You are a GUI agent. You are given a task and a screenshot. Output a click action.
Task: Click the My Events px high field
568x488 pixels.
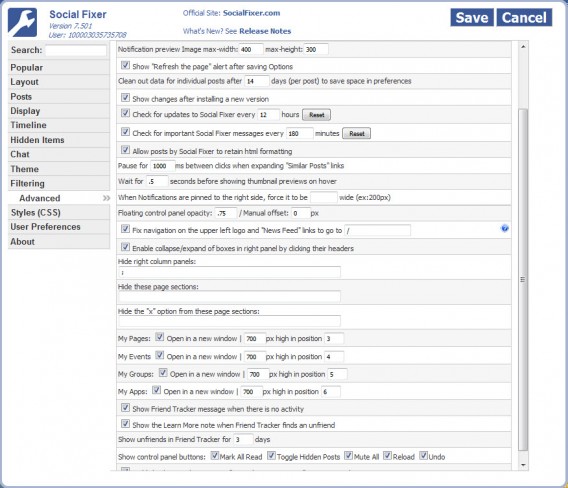tap(255, 357)
